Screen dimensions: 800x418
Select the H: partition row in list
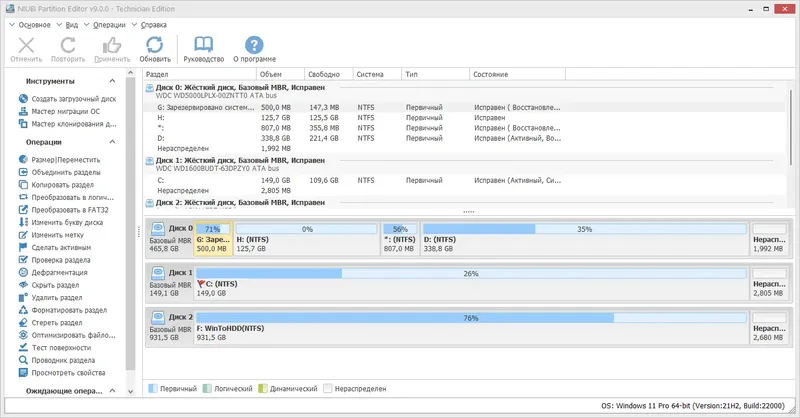464,118
